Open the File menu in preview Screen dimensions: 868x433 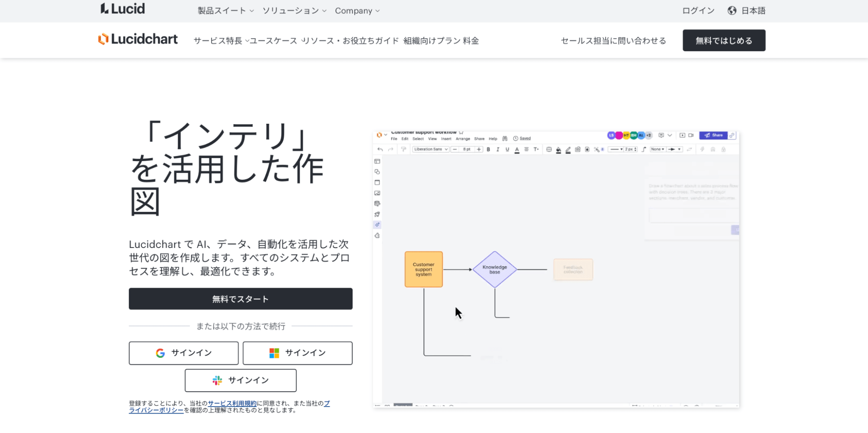394,139
